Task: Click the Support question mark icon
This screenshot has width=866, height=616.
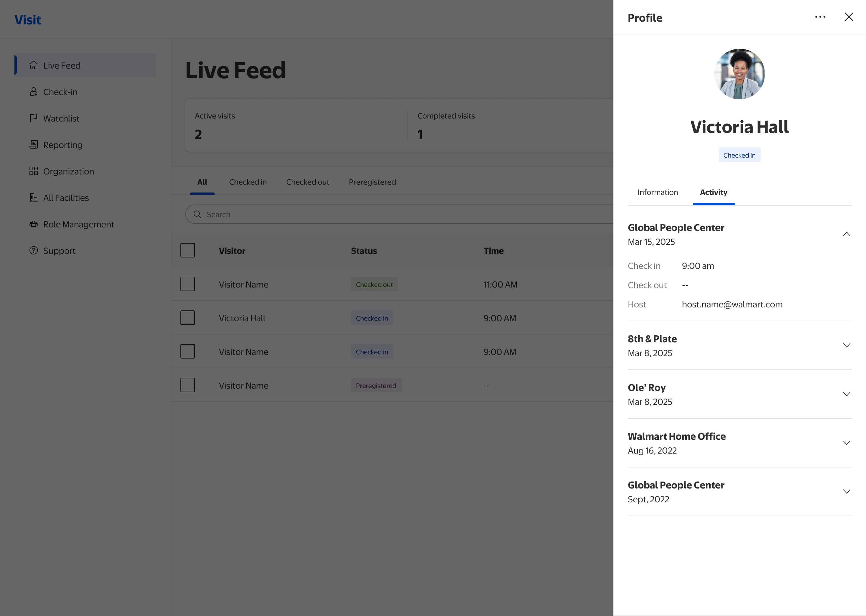Action: click(34, 250)
